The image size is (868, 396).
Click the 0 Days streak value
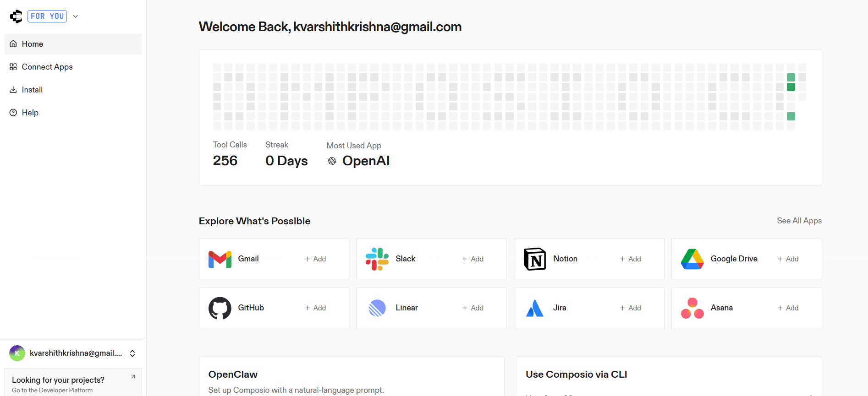[x=286, y=161]
